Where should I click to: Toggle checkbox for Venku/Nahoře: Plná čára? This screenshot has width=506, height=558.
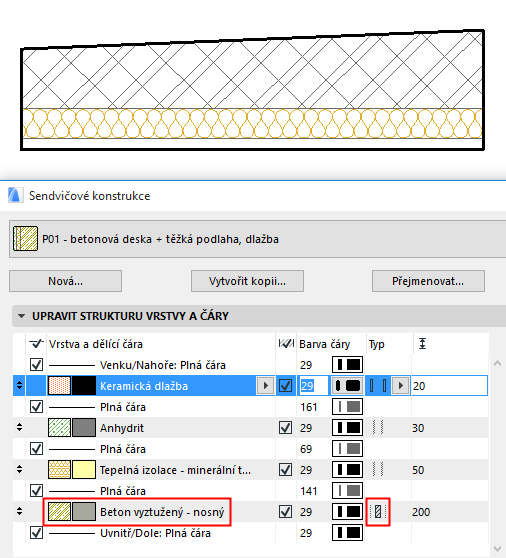pyautogui.click(x=36, y=365)
